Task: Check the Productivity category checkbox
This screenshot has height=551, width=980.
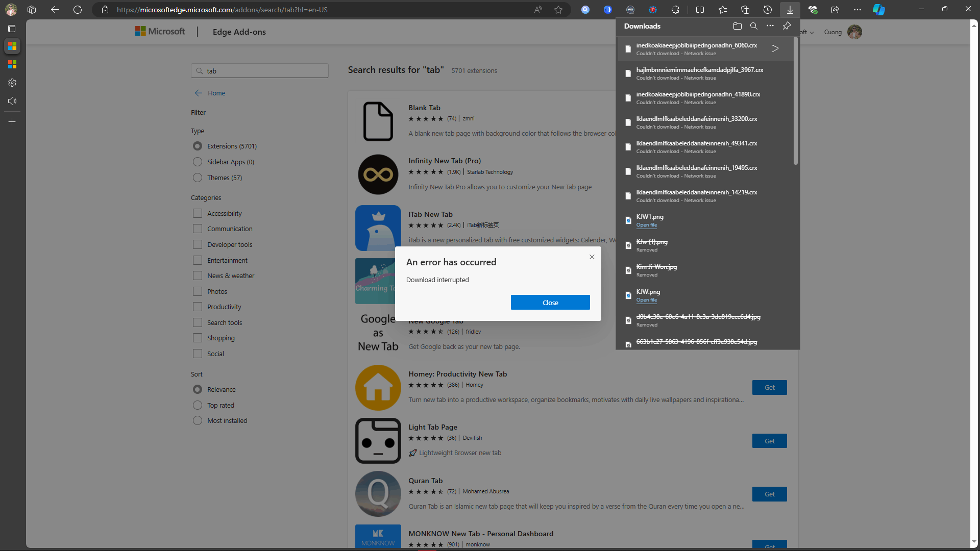Action: pyautogui.click(x=198, y=307)
